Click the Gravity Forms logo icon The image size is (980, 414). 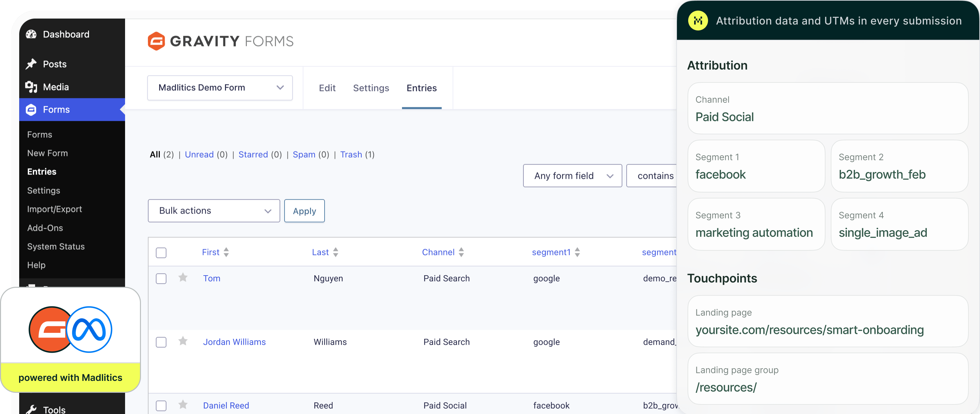tap(156, 41)
